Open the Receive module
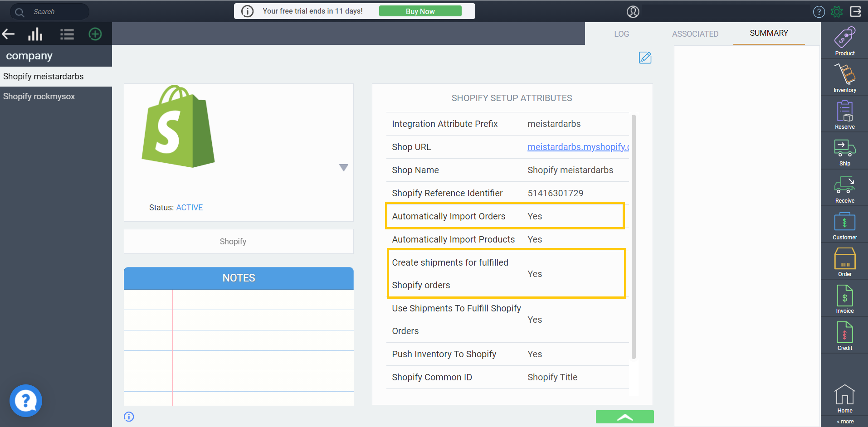868x427 pixels. 844,188
